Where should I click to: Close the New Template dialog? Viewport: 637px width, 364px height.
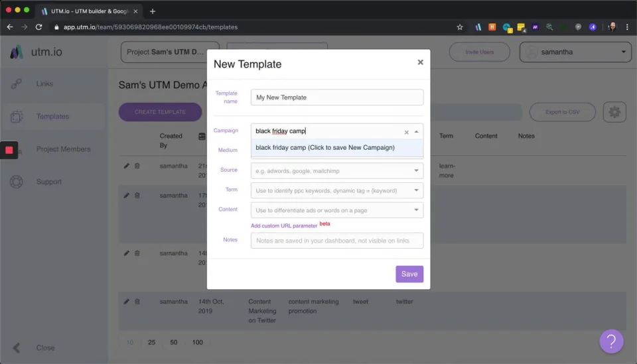(420, 62)
